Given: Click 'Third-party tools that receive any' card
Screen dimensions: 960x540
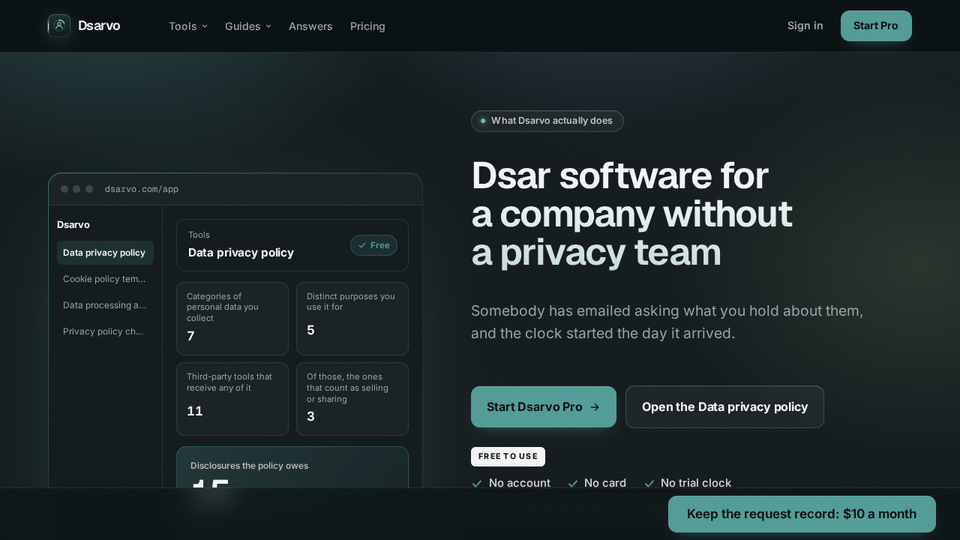Looking at the screenshot, I should (232, 399).
